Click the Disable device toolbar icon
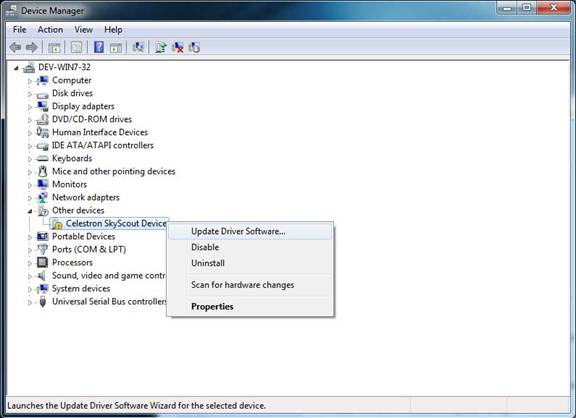The height and width of the screenshot is (418, 576). point(194,47)
